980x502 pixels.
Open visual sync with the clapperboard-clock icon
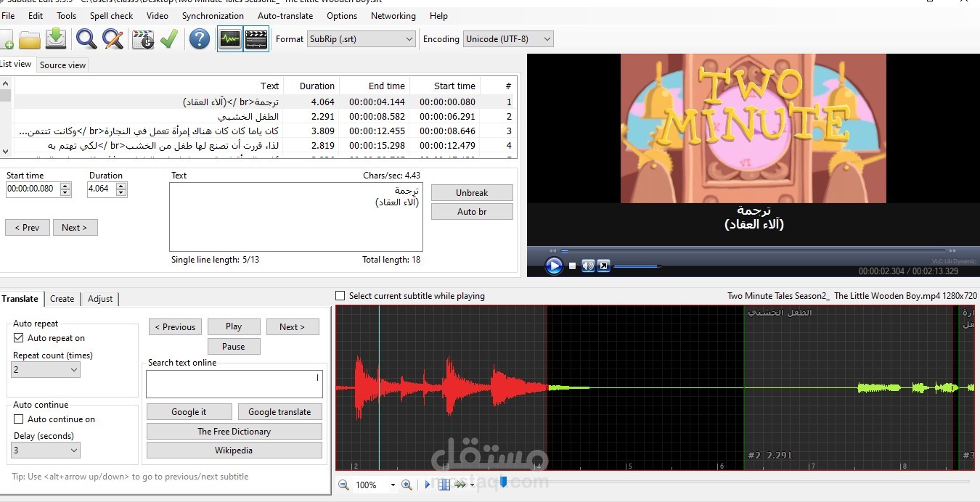point(143,39)
